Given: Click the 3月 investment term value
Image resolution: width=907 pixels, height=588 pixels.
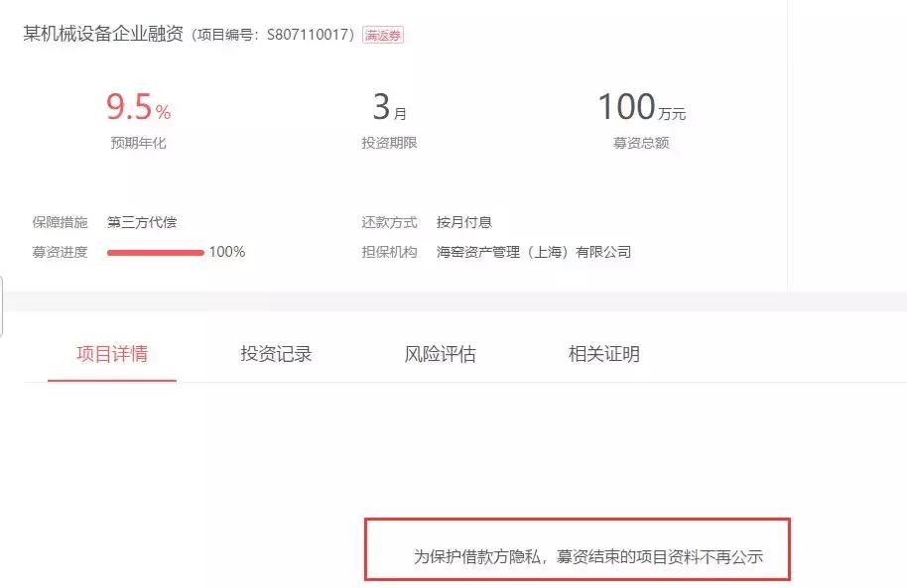Looking at the screenshot, I should (389, 107).
